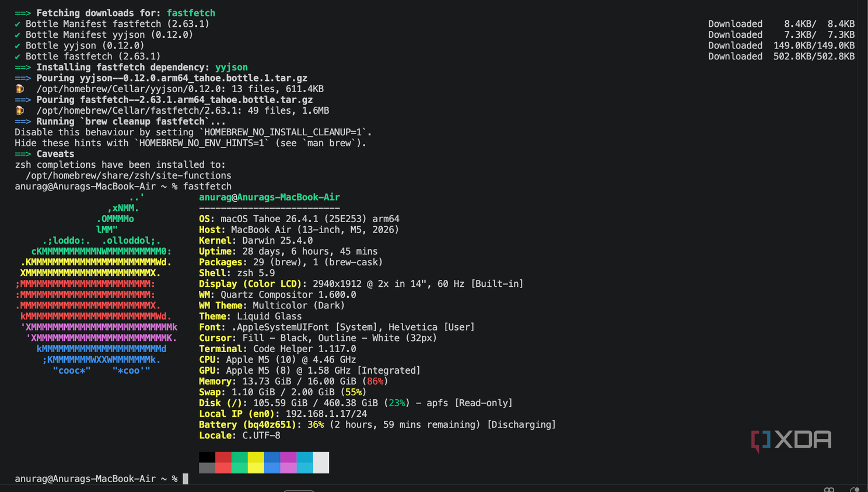Click the 'Display (Color LCD)' line

pyautogui.click(x=361, y=284)
